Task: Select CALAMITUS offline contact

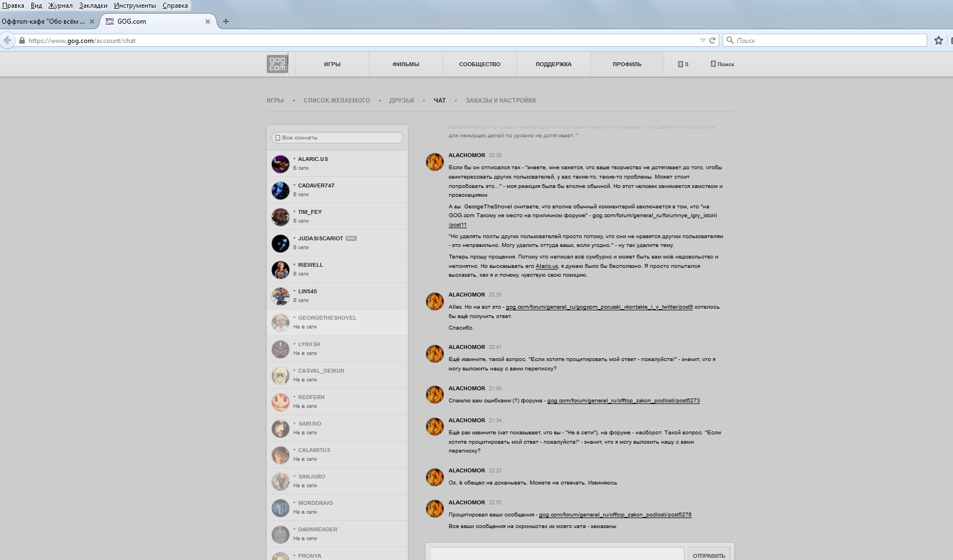Action: point(337,455)
